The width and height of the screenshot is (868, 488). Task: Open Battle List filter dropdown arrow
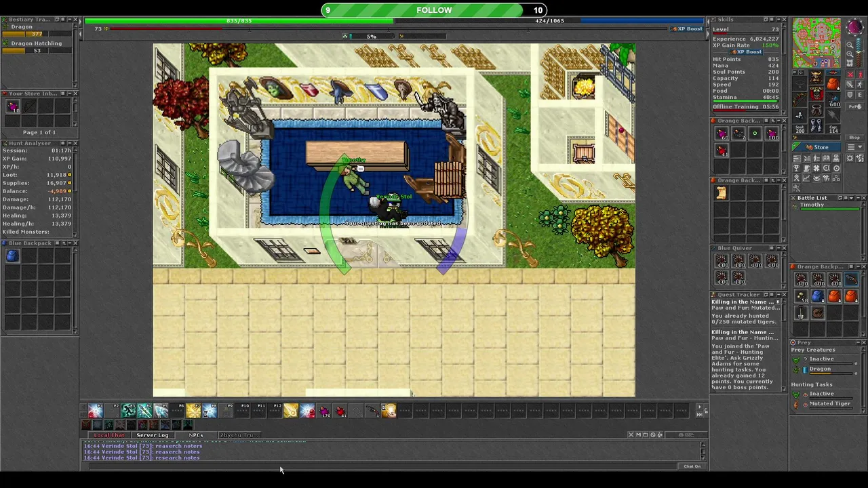[x=851, y=198]
